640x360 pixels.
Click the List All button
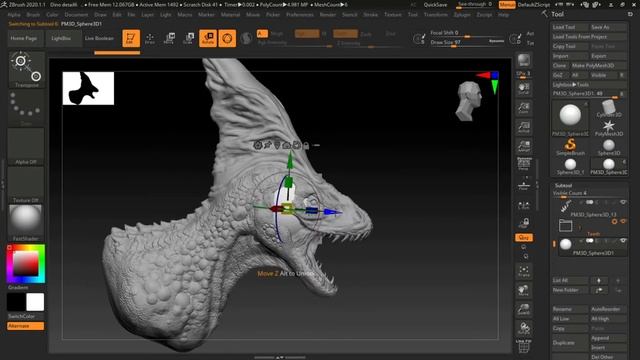click(569, 280)
